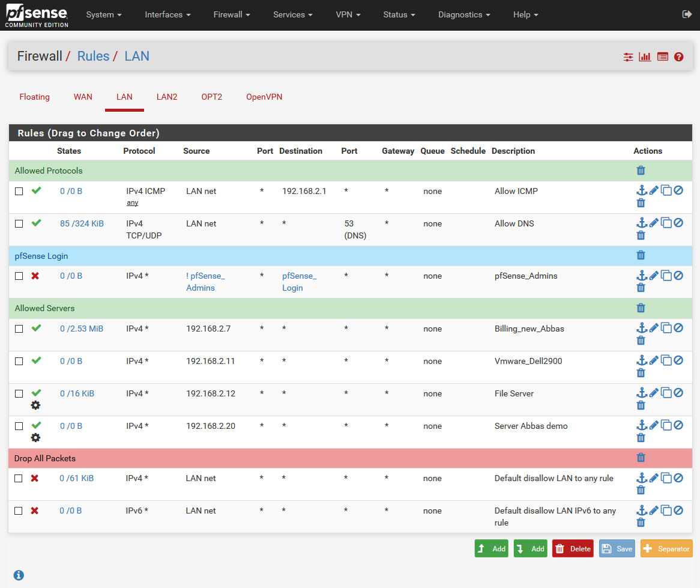The image size is (700, 588).
Task: Open the Help dropdown menu
Action: click(x=525, y=15)
